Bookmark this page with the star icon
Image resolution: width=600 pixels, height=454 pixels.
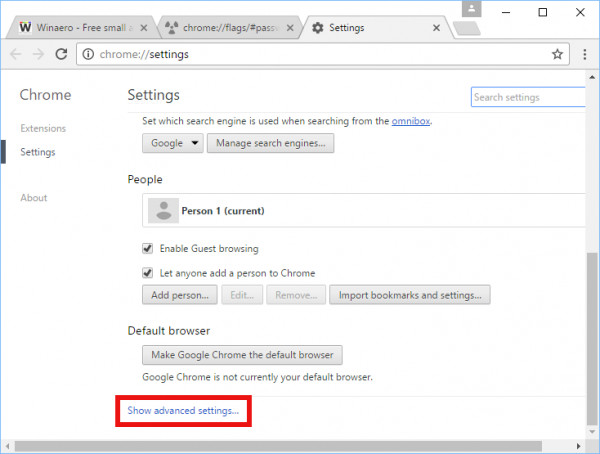coord(557,54)
